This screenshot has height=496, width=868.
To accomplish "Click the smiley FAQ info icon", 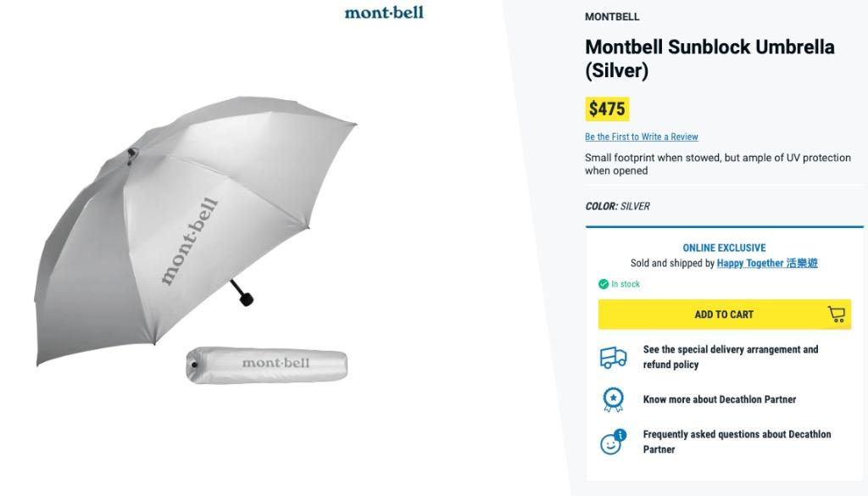I will click(612, 442).
